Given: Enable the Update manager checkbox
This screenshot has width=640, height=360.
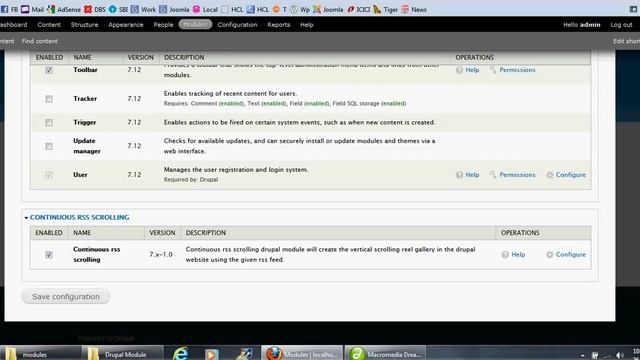Looking at the screenshot, I should [49, 146].
